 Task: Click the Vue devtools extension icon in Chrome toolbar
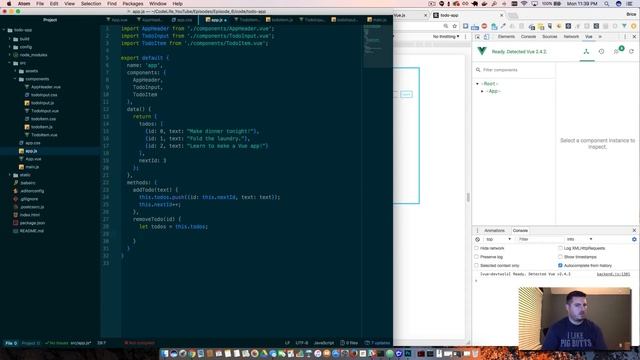point(624,26)
